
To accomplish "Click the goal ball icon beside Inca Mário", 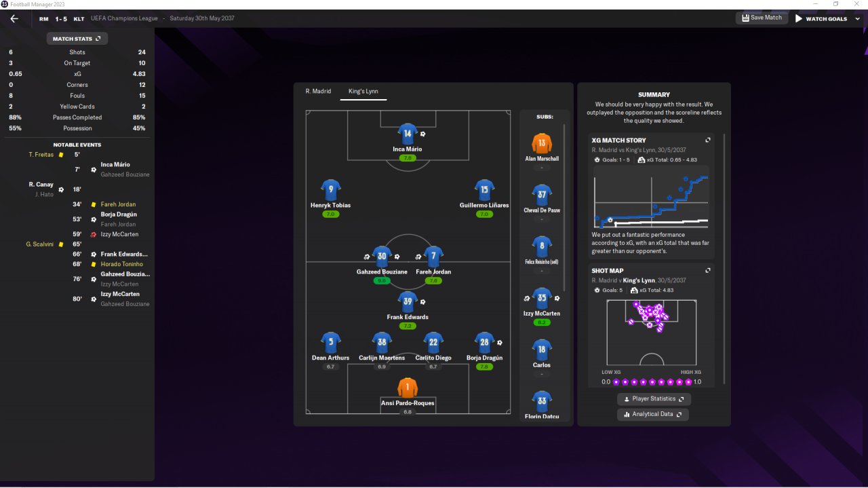I will coord(422,134).
